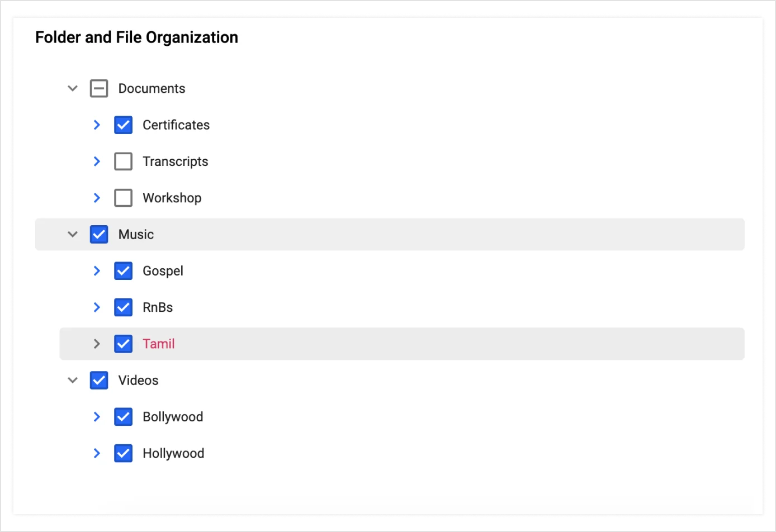Collapse the Documents folder

click(72, 88)
